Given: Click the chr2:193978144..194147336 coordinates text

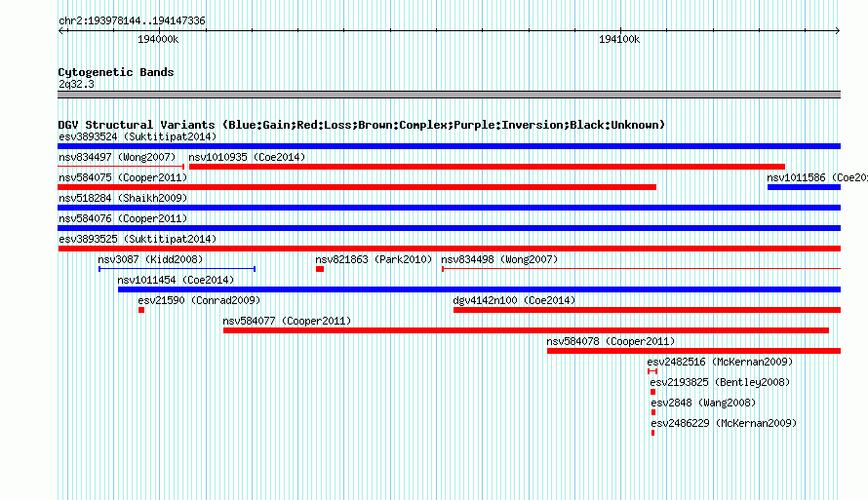Looking at the screenshot, I should click(132, 20).
